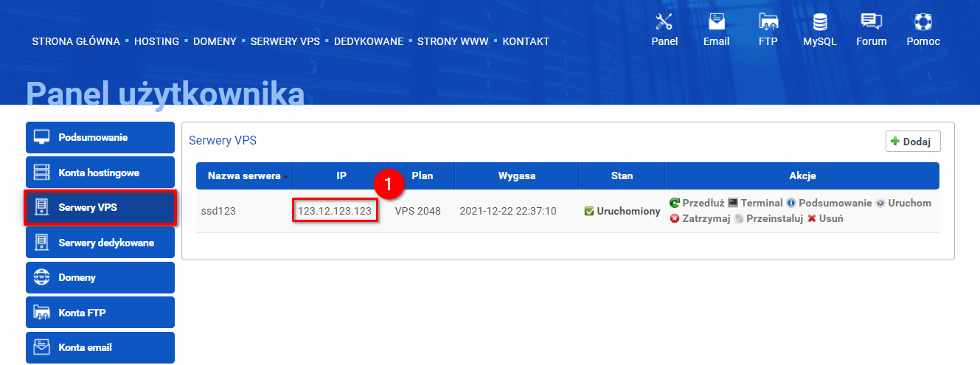Open Konta hostingowe in the sidebar

100,173
